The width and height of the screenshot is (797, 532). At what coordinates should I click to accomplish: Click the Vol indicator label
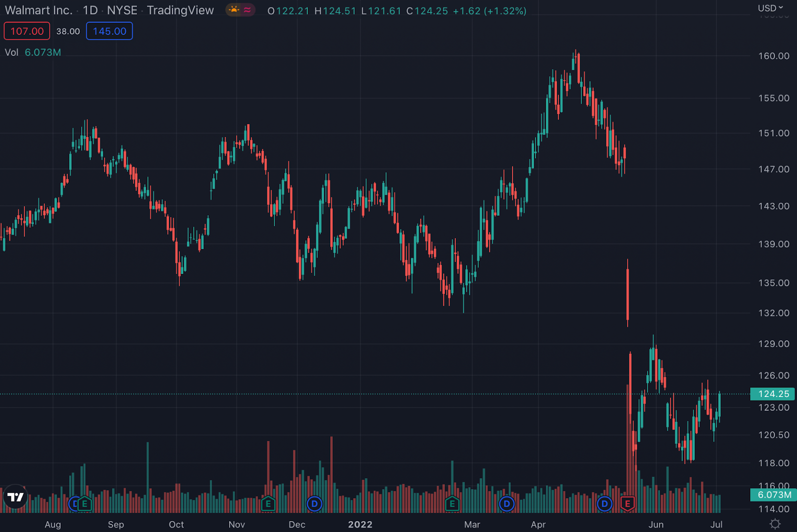[11, 52]
